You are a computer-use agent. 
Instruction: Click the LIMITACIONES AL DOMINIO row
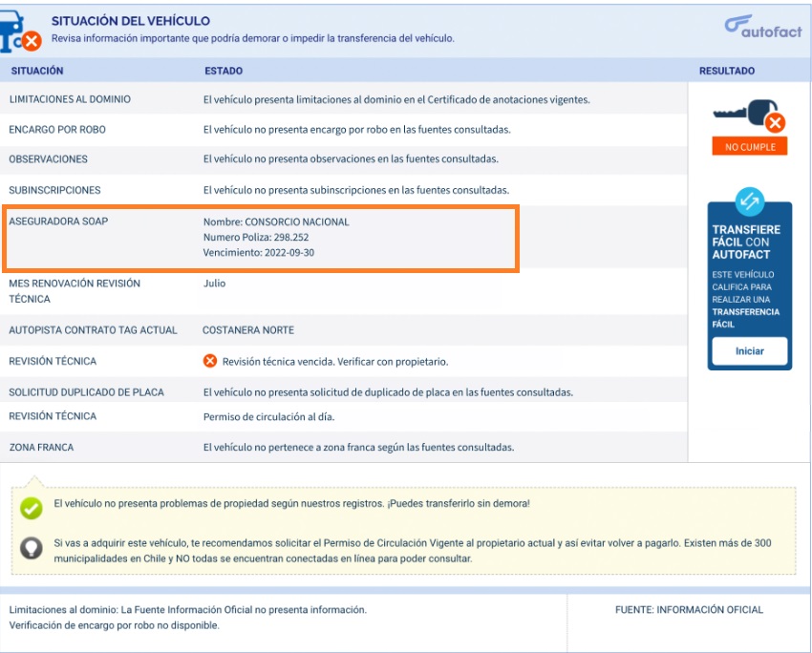(70, 99)
